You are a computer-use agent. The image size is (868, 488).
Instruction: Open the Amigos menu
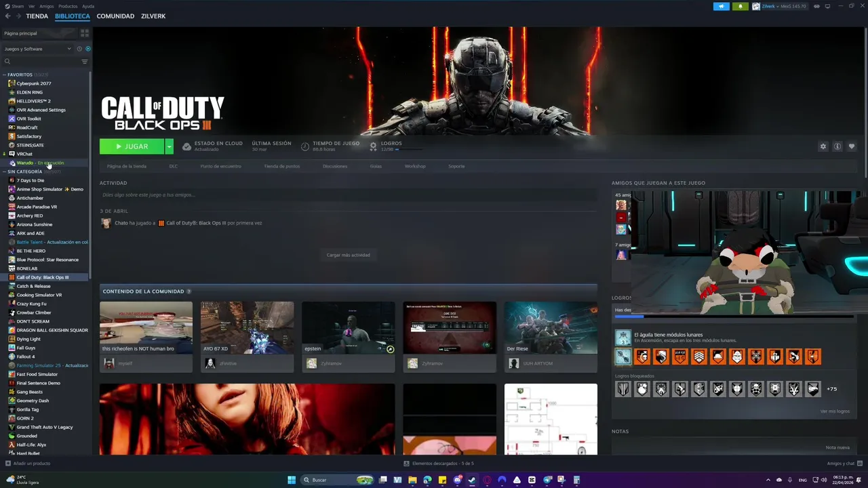[x=47, y=6]
